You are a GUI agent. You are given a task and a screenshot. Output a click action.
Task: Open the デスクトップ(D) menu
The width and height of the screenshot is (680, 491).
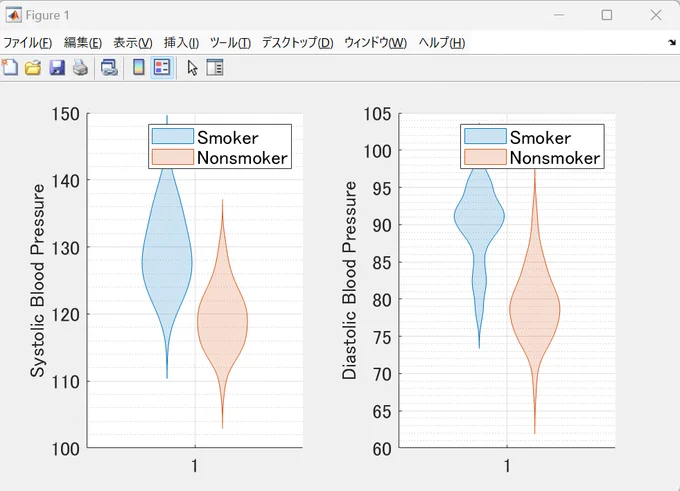click(x=298, y=43)
